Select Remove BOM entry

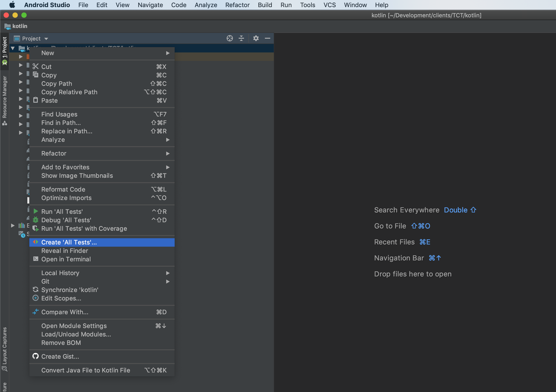tap(102, 343)
